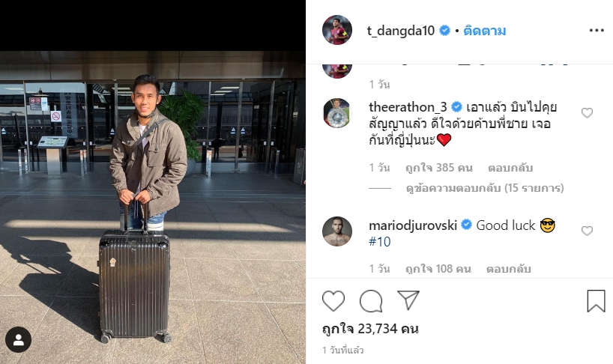613x364 pixels.
Task: Like theerathon_3's comment with heart
Action: click(x=587, y=113)
